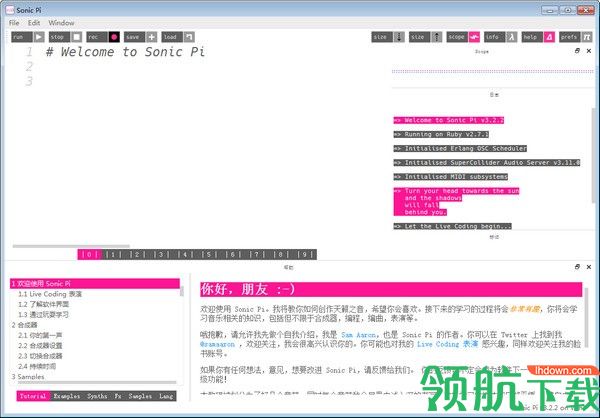Select the Synths help tab
Image resolution: width=600 pixels, height=418 pixels.
(x=97, y=396)
